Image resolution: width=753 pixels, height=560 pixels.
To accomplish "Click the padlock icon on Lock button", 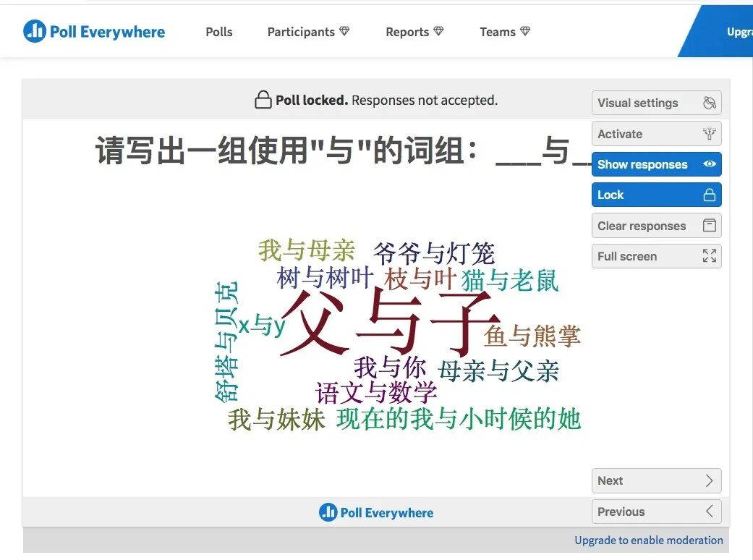I will click(x=710, y=195).
